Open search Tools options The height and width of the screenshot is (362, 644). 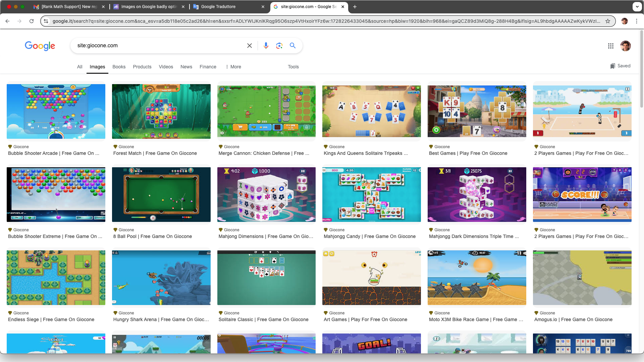coord(293,67)
